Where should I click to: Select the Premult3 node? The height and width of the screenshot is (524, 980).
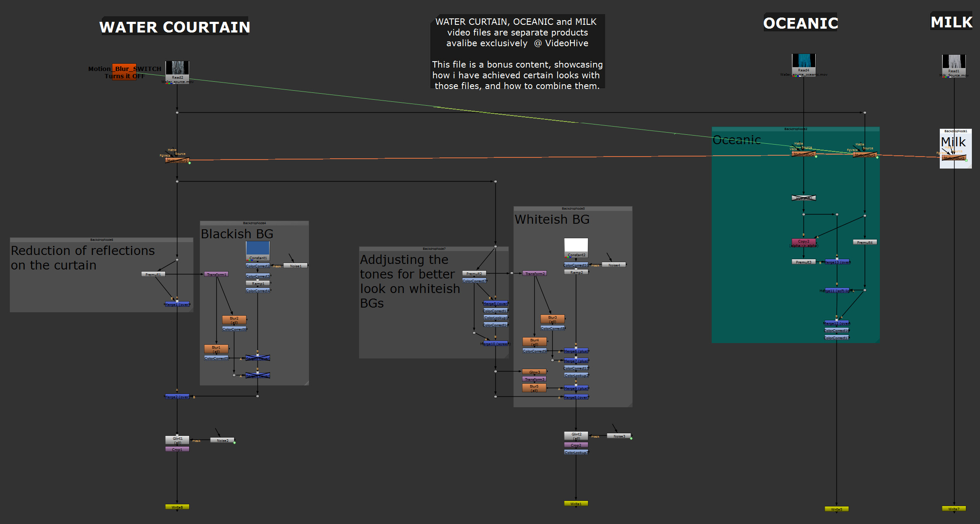(x=804, y=262)
